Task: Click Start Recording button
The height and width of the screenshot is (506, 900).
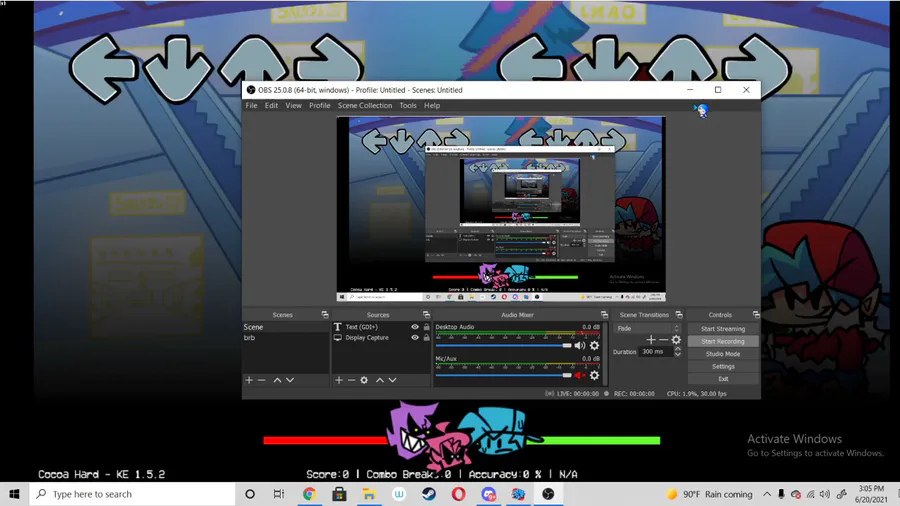Action: click(723, 341)
